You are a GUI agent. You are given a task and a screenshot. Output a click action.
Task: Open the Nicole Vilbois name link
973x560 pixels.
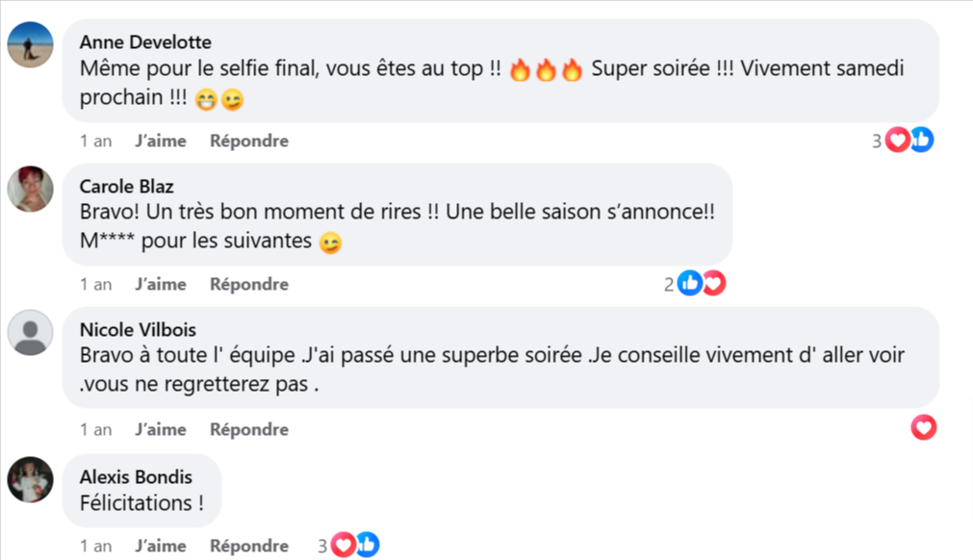click(x=138, y=330)
